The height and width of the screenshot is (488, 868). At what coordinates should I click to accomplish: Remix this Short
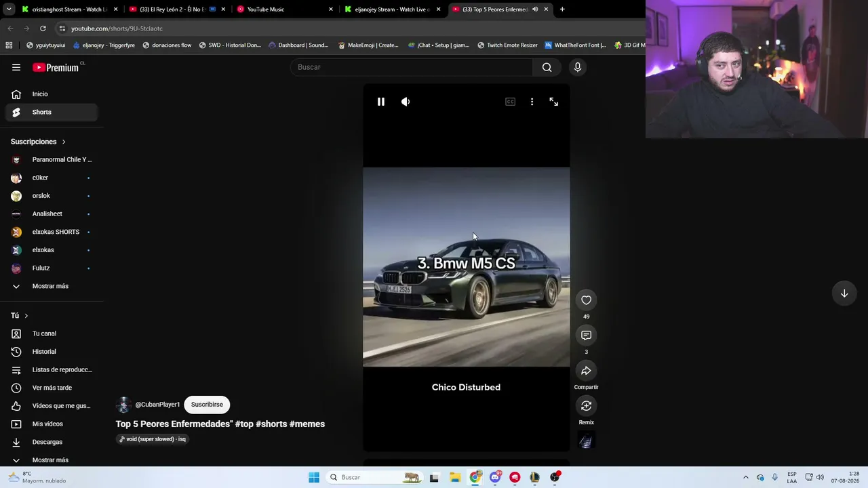coord(586,406)
